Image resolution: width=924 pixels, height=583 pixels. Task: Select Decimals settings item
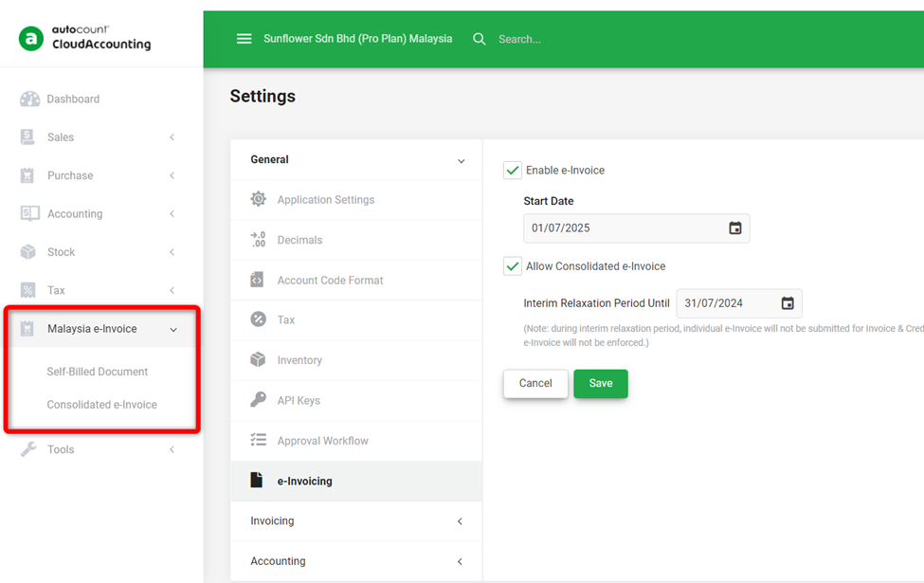[x=356, y=240]
